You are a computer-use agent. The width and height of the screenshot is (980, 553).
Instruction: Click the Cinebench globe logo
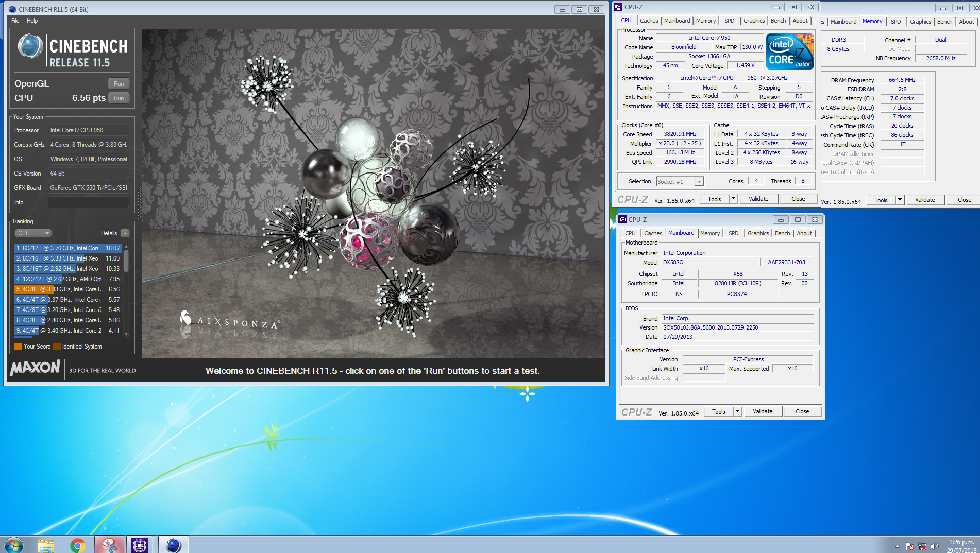tap(30, 46)
